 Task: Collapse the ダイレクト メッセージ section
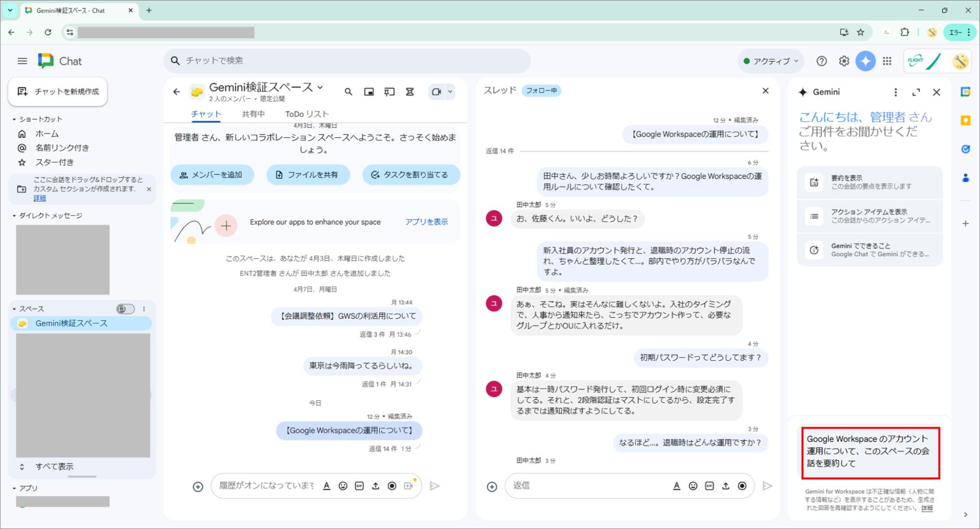(x=14, y=216)
